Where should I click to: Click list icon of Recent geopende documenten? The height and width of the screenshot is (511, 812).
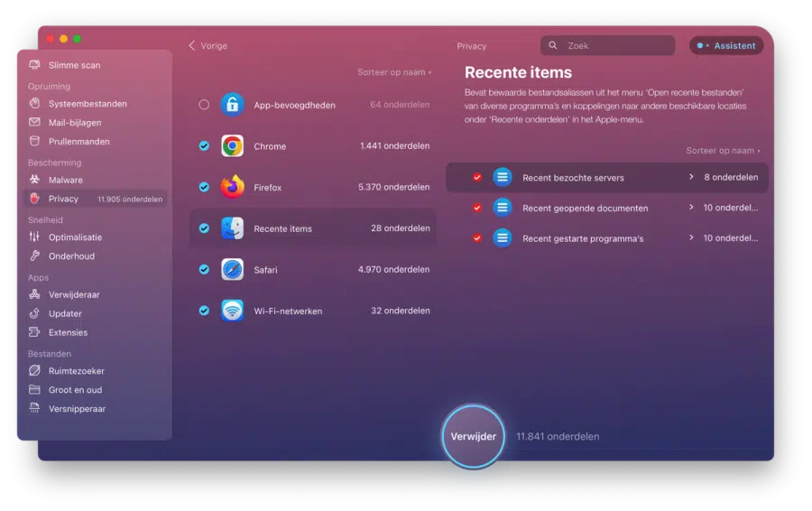[503, 208]
